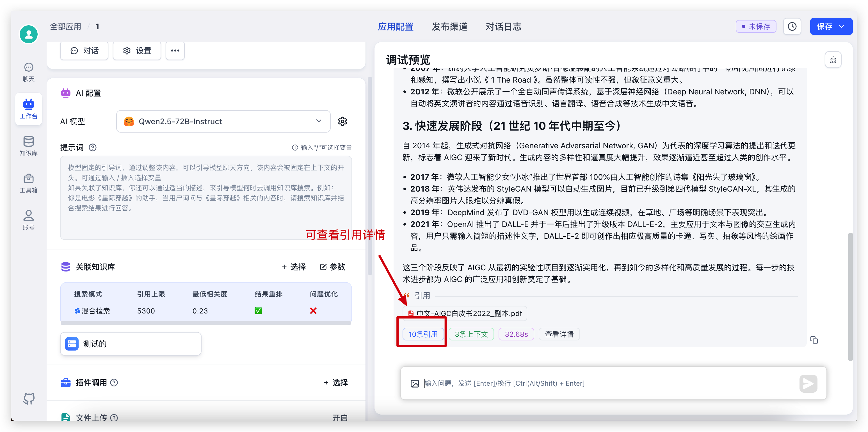Toggle result rerank green checkmark
The height and width of the screenshot is (432, 868).
coord(258,311)
